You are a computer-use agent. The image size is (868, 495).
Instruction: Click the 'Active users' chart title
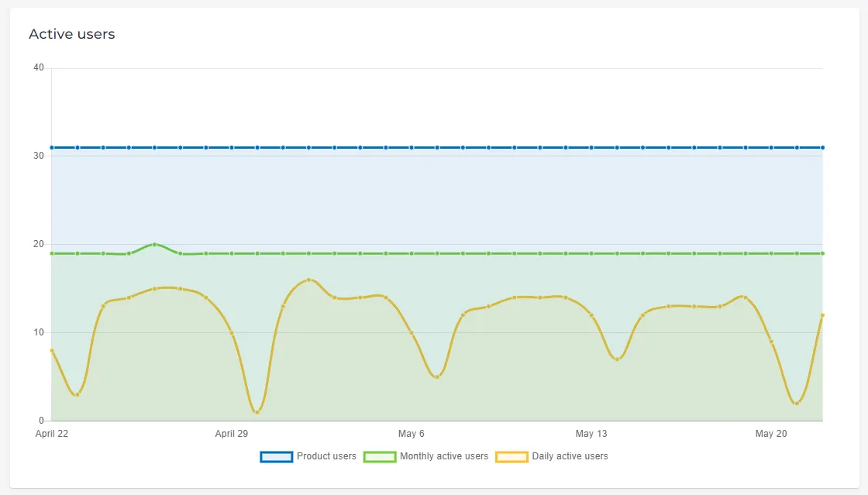coord(72,34)
